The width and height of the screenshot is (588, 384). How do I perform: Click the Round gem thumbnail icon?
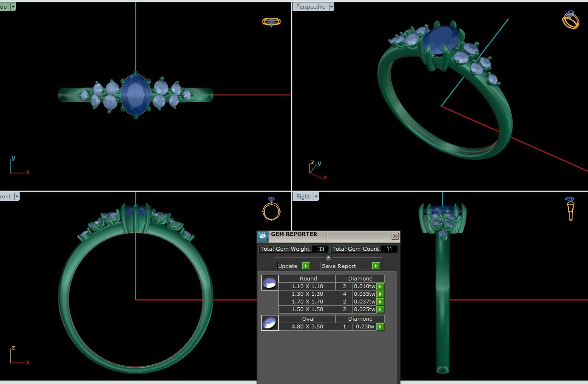click(270, 283)
